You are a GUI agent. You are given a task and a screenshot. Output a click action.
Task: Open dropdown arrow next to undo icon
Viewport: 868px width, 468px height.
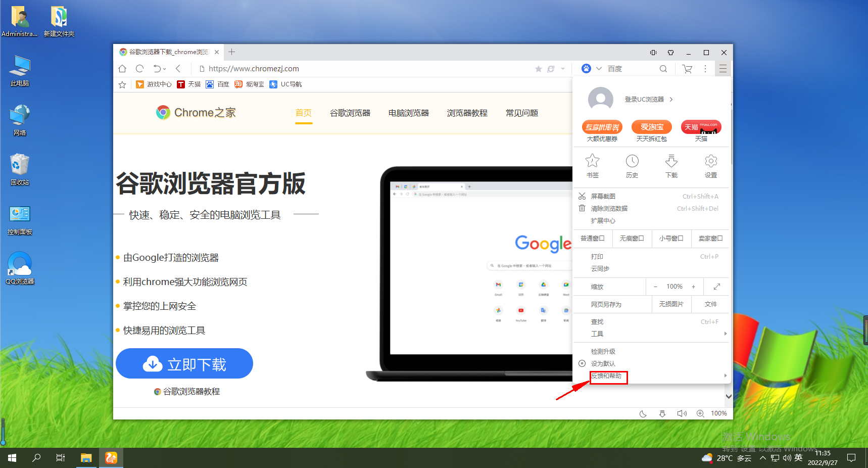point(165,69)
